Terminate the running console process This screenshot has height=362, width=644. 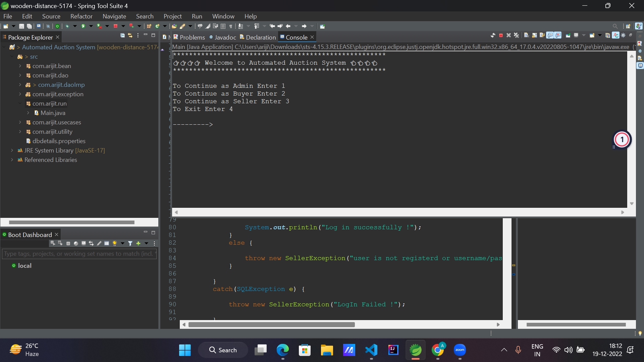tap(501, 35)
